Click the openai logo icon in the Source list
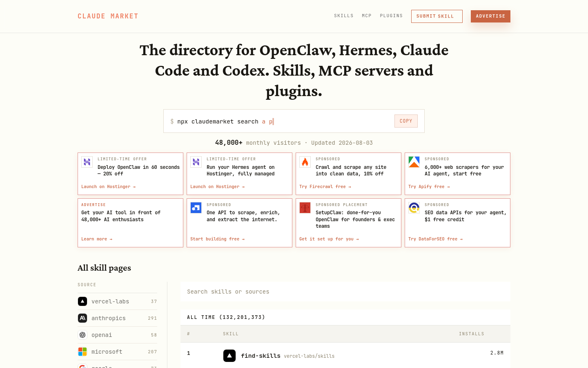The height and width of the screenshot is (368, 588). [x=82, y=335]
